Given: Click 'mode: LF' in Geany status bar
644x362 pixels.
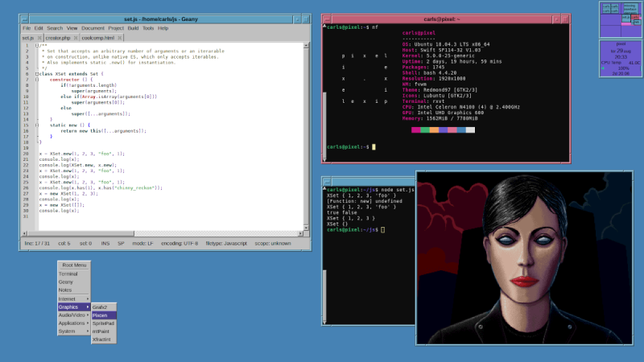Looking at the screenshot, I should coord(142,244).
